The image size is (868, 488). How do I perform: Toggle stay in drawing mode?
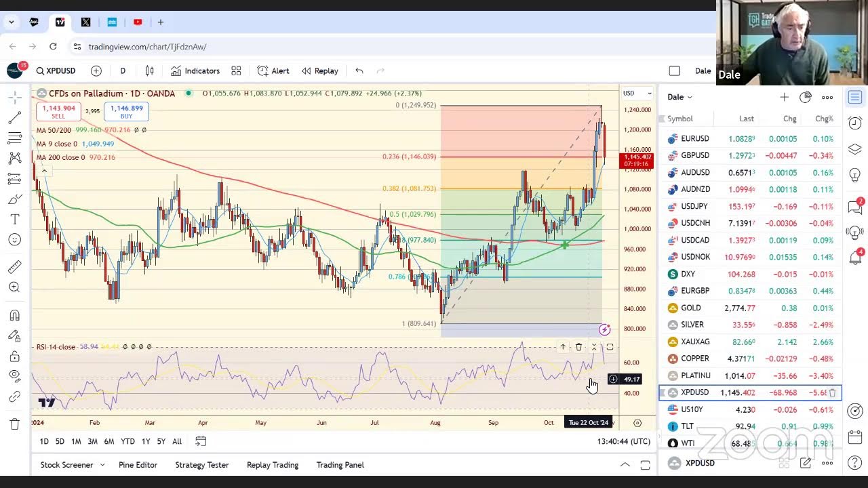[x=14, y=335]
